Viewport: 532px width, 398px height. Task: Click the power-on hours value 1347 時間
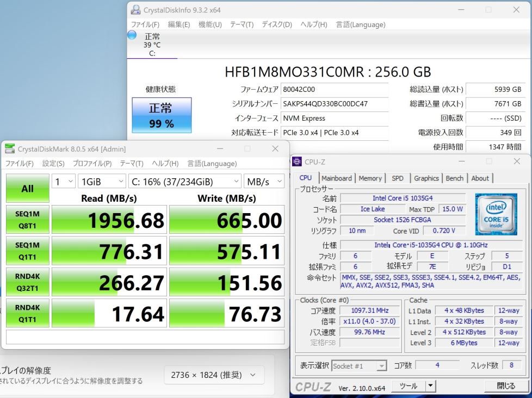point(496,147)
